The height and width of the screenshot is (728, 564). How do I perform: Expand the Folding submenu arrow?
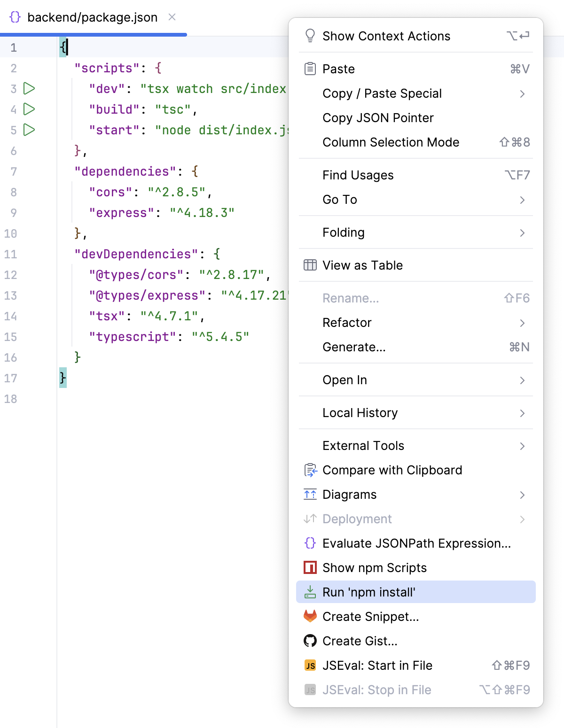[x=522, y=233]
